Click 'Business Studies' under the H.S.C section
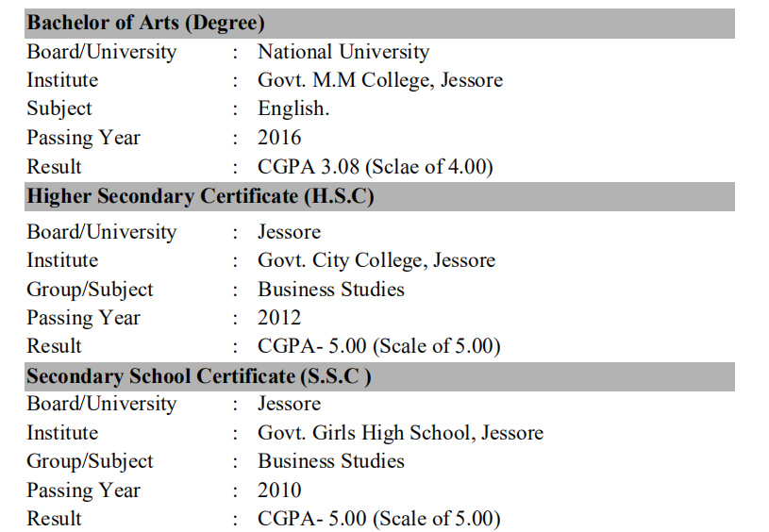The width and height of the screenshot is (769, 532). tap(331, 290)
